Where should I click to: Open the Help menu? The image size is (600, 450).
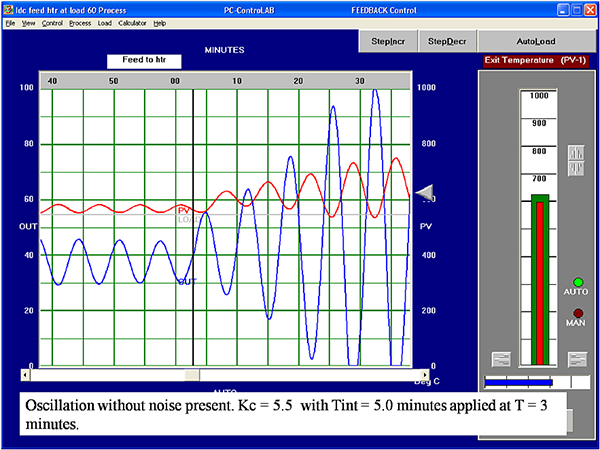(160, 23)
